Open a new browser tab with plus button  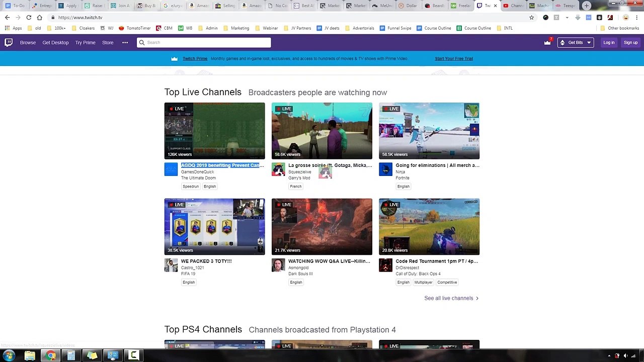586,6
